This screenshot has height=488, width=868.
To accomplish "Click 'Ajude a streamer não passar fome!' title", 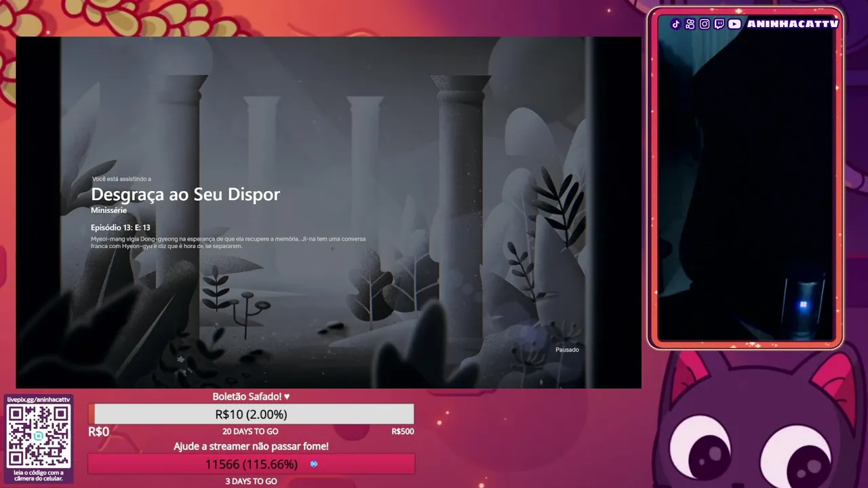I will (251, 447).
